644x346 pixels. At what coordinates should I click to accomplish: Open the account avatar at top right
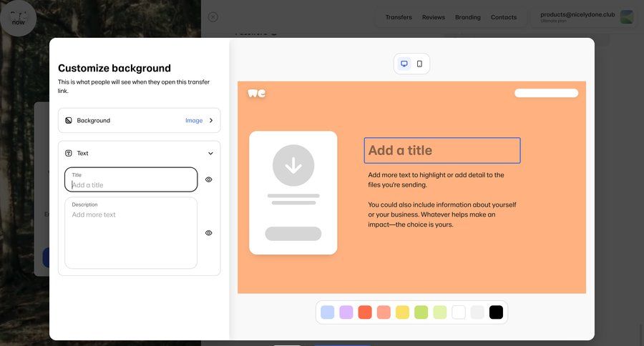point(627,17)
